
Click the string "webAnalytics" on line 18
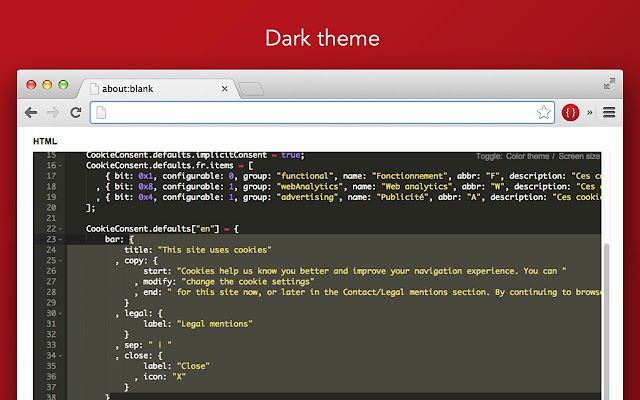click(310, 187)
